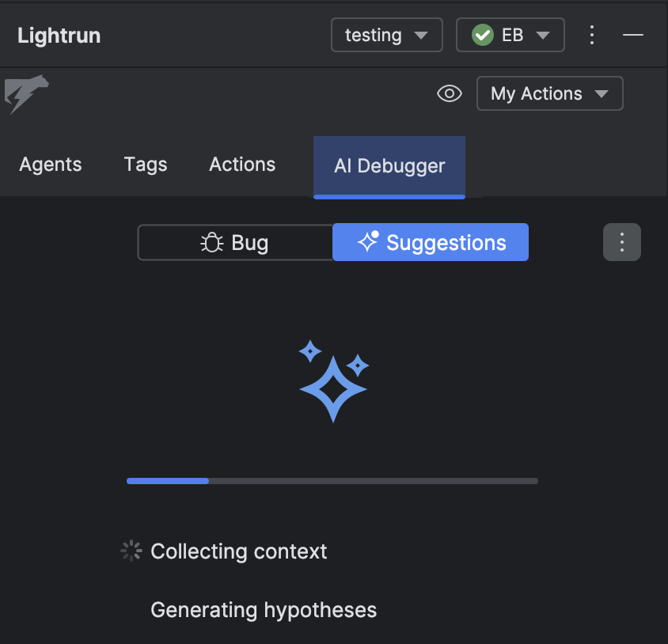This screenshot has height=644, width=668.
Task: Open the My Actions dropdown
Action: [x=549, y=93]
